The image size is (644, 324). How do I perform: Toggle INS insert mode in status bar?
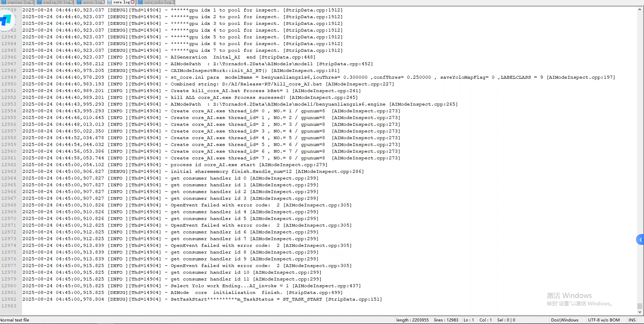click(632, 320)
